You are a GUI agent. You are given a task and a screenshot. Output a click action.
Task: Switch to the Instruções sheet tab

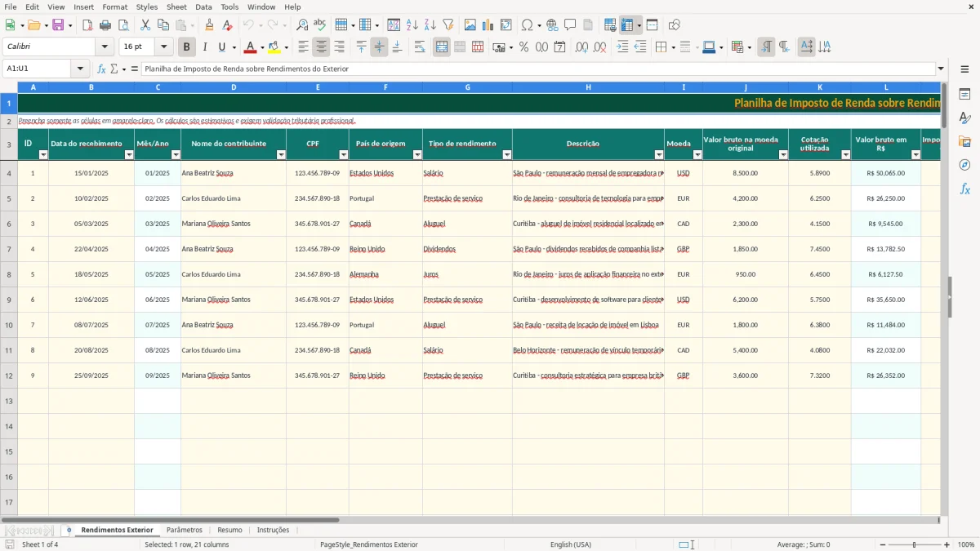pos(273,530)
